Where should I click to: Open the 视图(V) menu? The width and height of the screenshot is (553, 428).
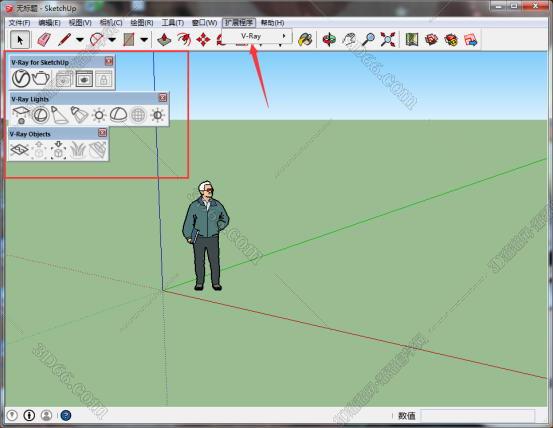click(x=80, y=23)
